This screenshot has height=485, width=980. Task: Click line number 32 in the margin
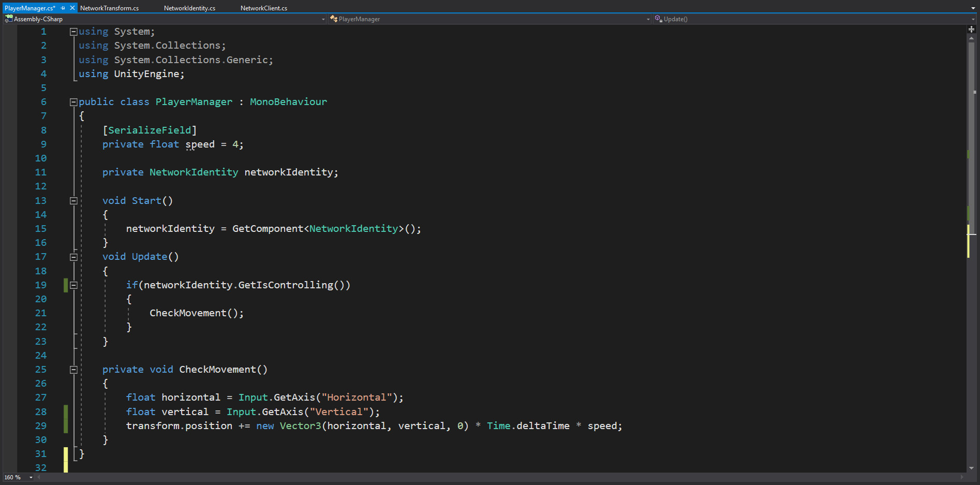pyautogui.click(x=41, y=468)
